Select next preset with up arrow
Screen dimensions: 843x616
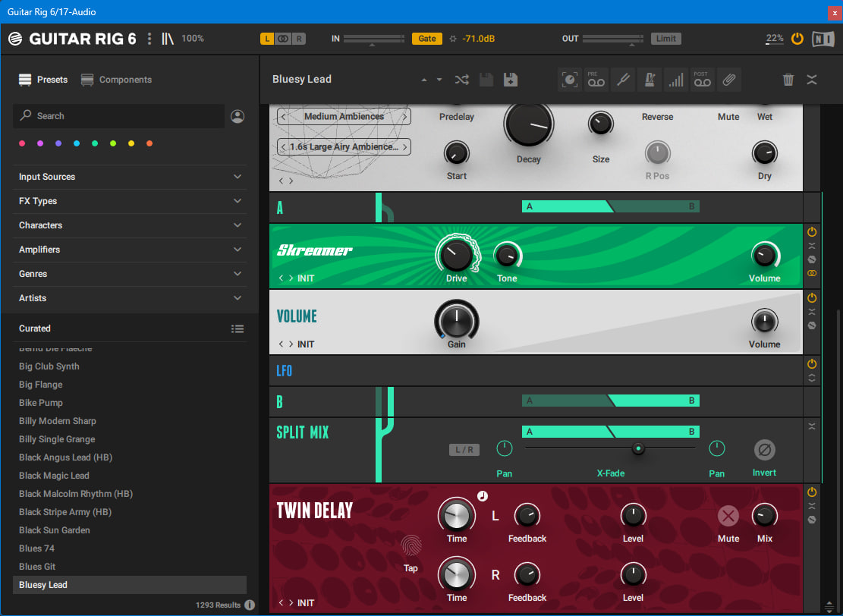click(424, 80)
